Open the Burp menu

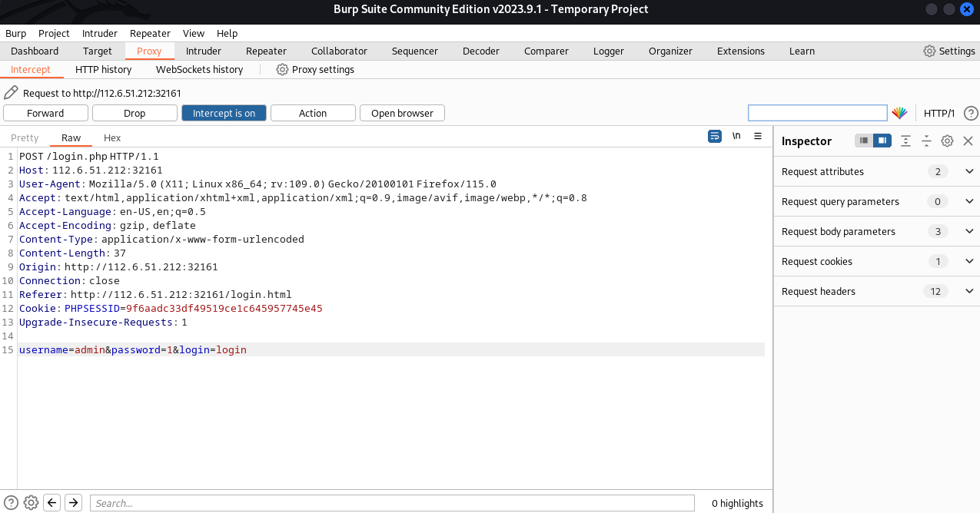pos(15,33)
